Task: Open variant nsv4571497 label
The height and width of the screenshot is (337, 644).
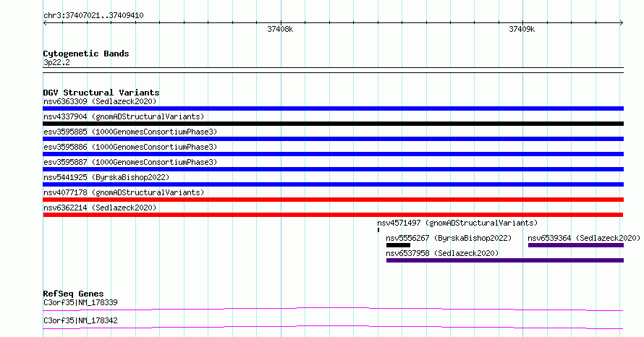Action: coord(457,223)
